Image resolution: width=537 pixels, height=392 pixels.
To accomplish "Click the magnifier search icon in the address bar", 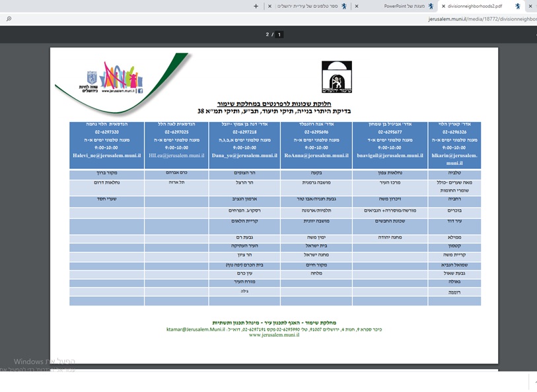I will pyautogui.click(x=9, y=19).
